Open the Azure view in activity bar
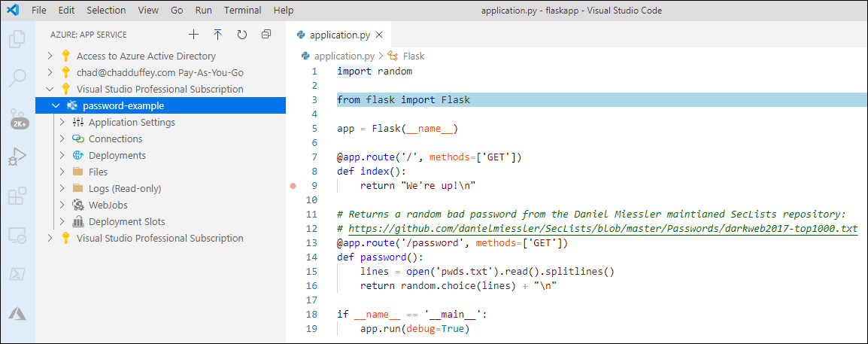The image size is (868, 344). tap(18, 314)
